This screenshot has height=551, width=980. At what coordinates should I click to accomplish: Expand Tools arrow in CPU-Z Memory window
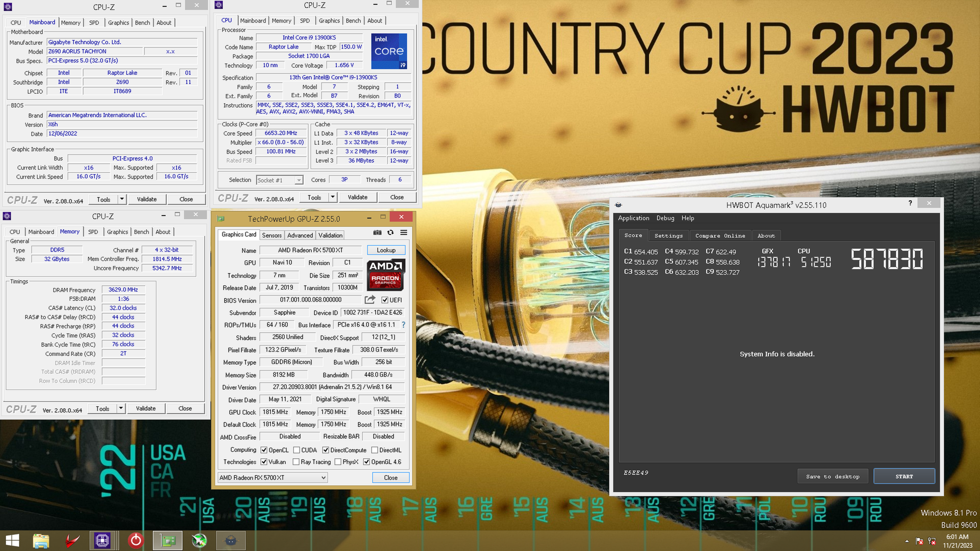point(121,409)
